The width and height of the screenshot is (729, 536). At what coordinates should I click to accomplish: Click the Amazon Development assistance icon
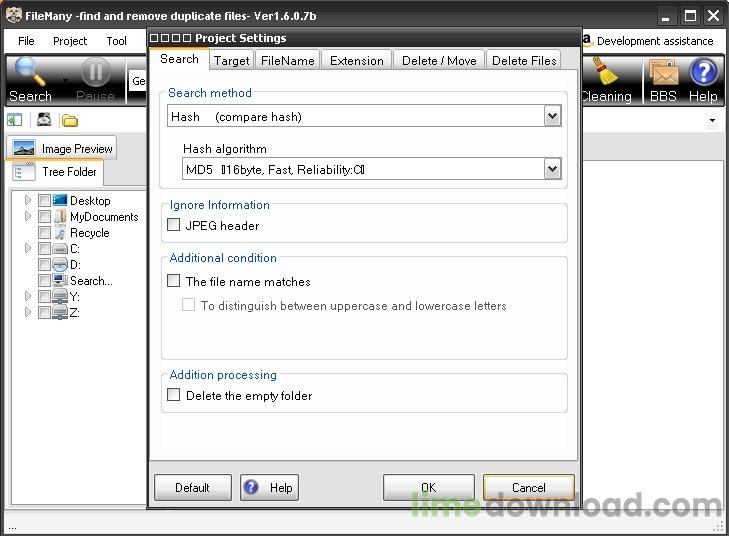point(587,40)
